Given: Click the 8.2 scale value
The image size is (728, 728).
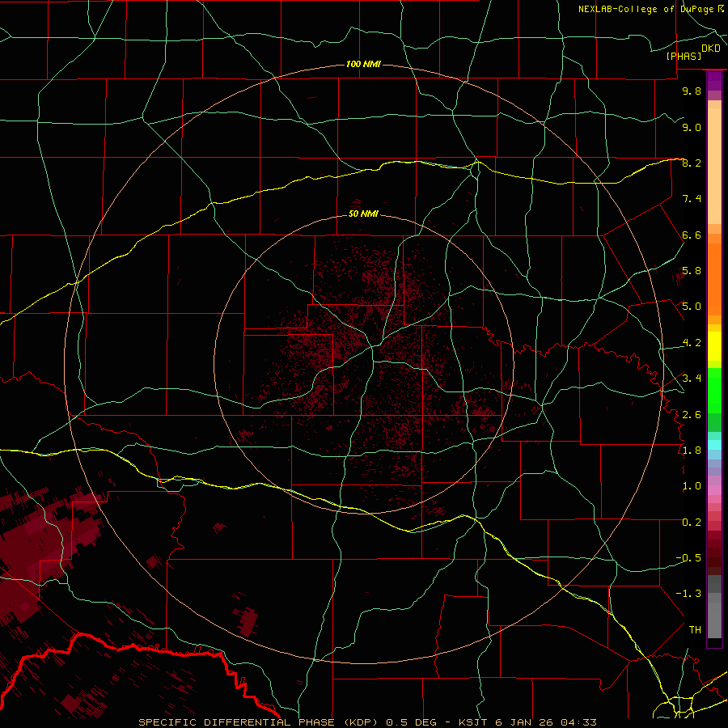Looking at the screenshot, I should 692,163.
